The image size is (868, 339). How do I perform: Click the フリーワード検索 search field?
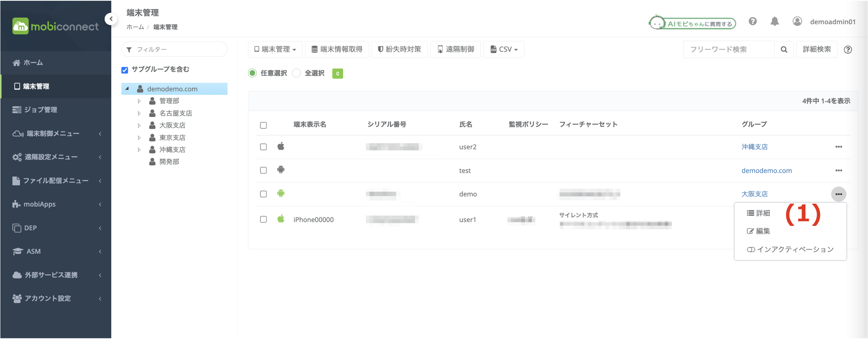pyautogui.click(x=729, y=49)
